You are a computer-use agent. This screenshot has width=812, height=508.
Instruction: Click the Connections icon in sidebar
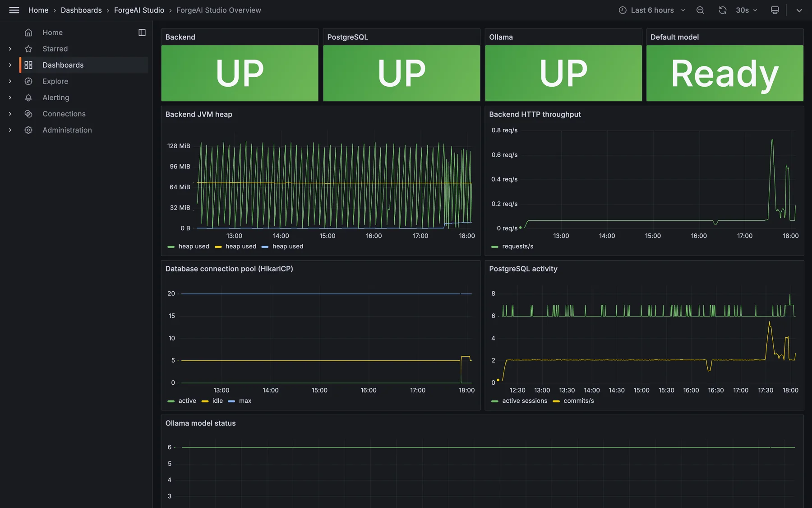pos(28,114)
